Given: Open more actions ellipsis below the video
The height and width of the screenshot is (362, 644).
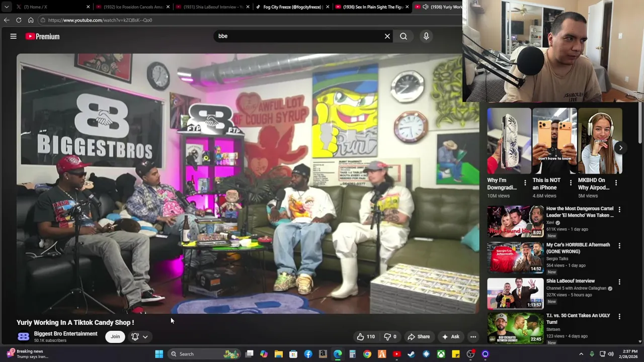Looking at the screenshot, I should pos(473,337).
